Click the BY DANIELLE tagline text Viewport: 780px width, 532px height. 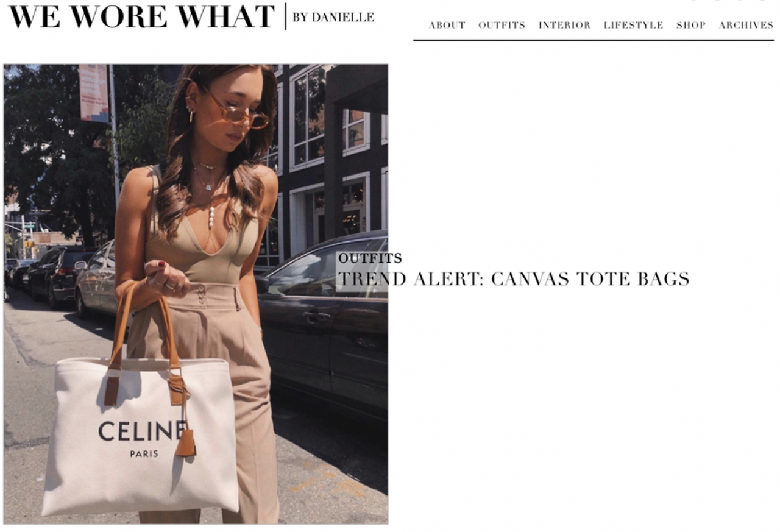[333, 18]
